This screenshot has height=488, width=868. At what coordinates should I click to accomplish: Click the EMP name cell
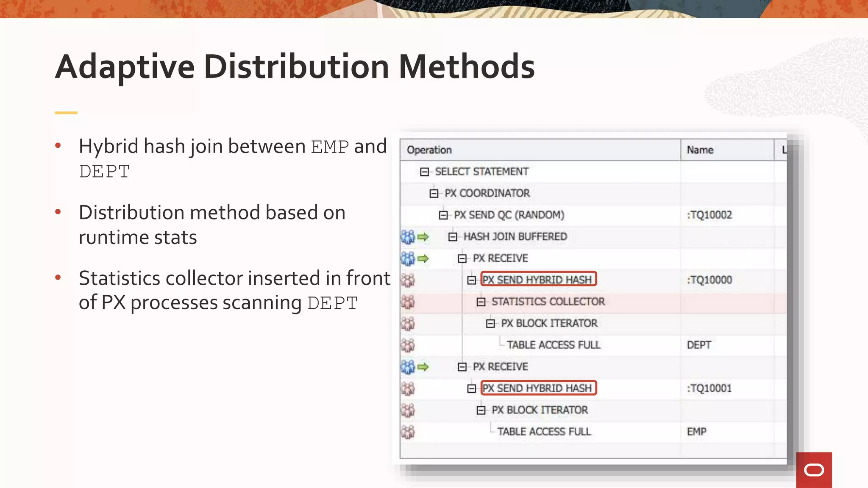click(x=727, y=432)
